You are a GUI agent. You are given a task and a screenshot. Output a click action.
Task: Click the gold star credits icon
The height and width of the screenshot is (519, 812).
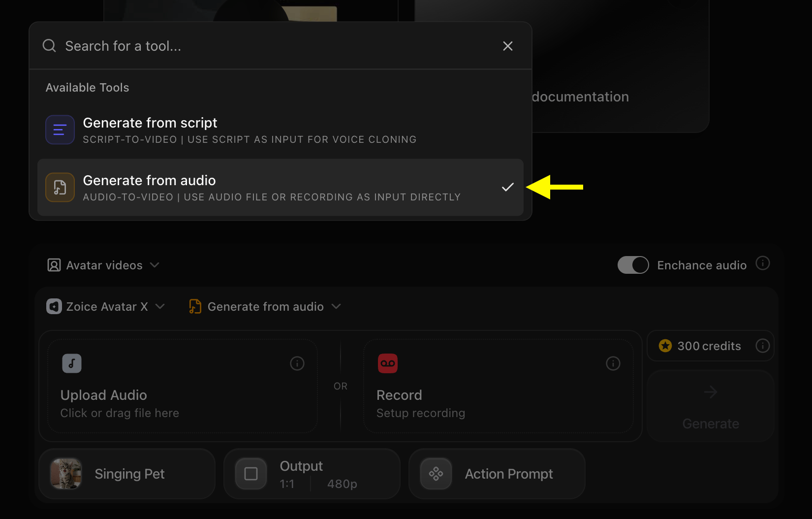665,346
